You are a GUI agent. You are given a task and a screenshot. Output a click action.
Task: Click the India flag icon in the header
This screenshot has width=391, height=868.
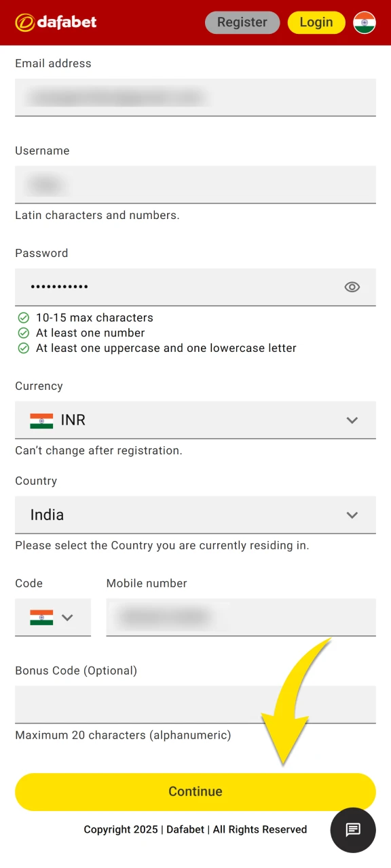click(x=365, y=22)
